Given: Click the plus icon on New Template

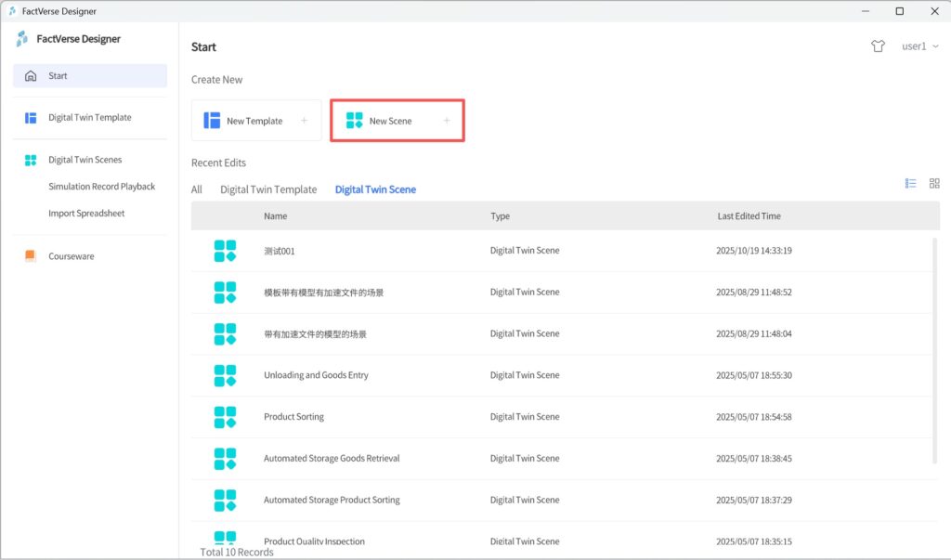Looking at the screenshot, I should [304, 121].
